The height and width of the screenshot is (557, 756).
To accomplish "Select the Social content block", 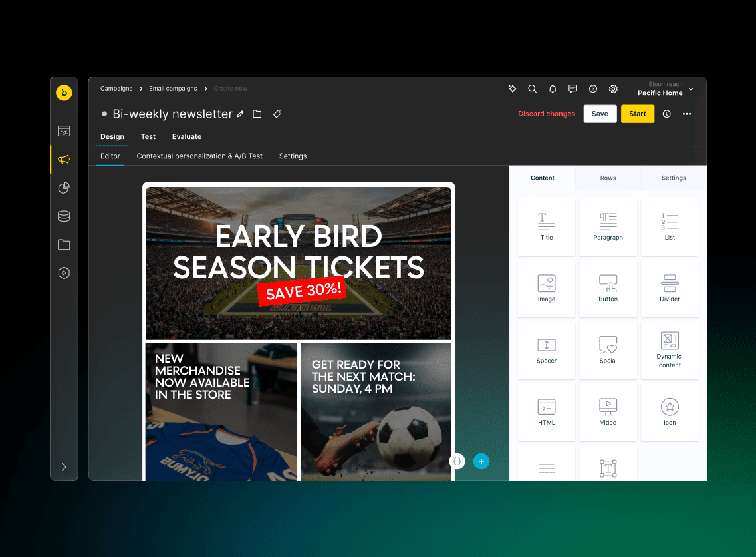I will [608, 350].
